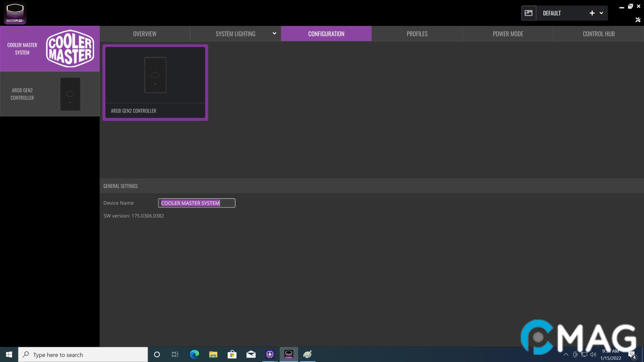Add a new profile with plus icon
Image resolution: width=644 pixels, height=362 pixels.
point(592,13)
